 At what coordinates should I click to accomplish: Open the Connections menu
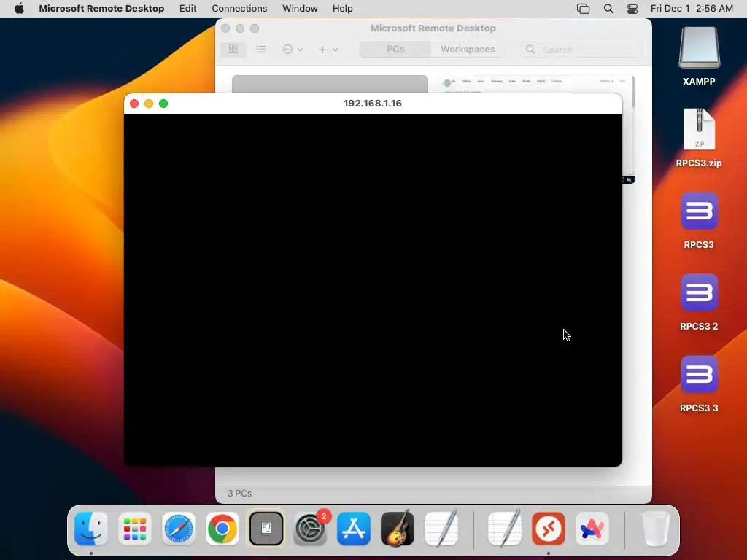[239, 9]
